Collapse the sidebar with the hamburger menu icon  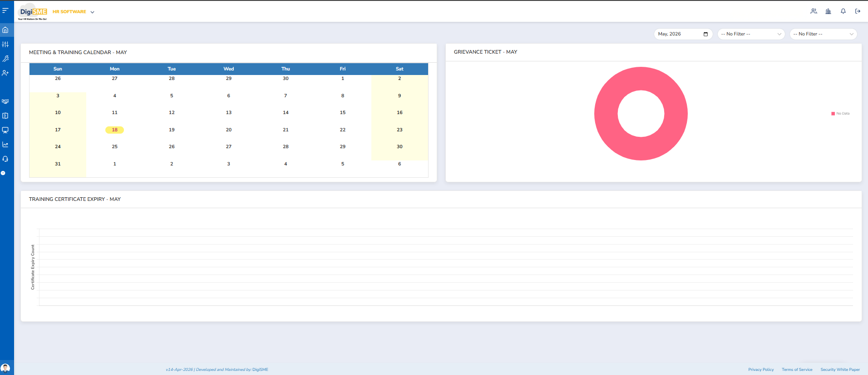[5, 10]
